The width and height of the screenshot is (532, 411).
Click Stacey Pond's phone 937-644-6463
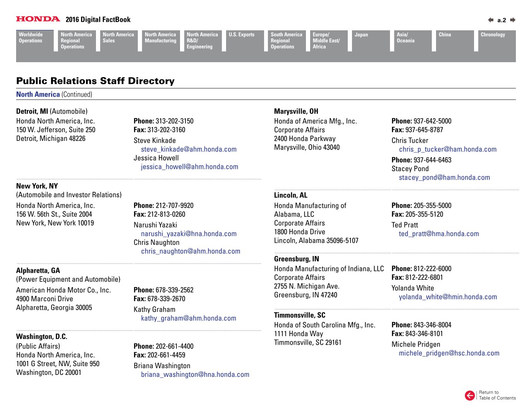(x=433, y=160)
